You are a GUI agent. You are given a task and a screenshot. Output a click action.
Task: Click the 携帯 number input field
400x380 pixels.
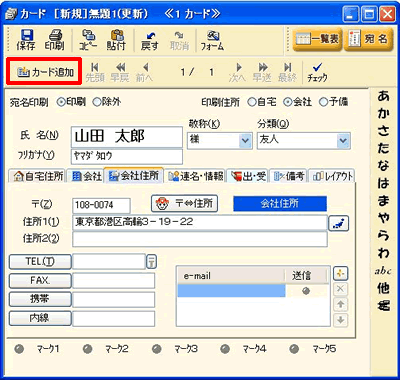(114, 299)
